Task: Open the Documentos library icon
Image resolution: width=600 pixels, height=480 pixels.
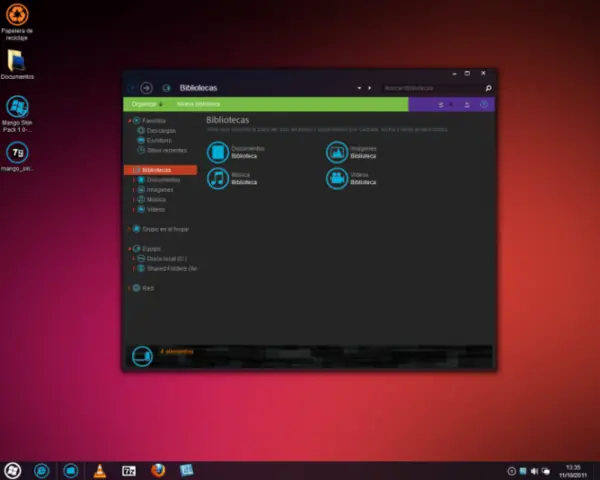Action: pyautogui.click(x=218, y=152)
